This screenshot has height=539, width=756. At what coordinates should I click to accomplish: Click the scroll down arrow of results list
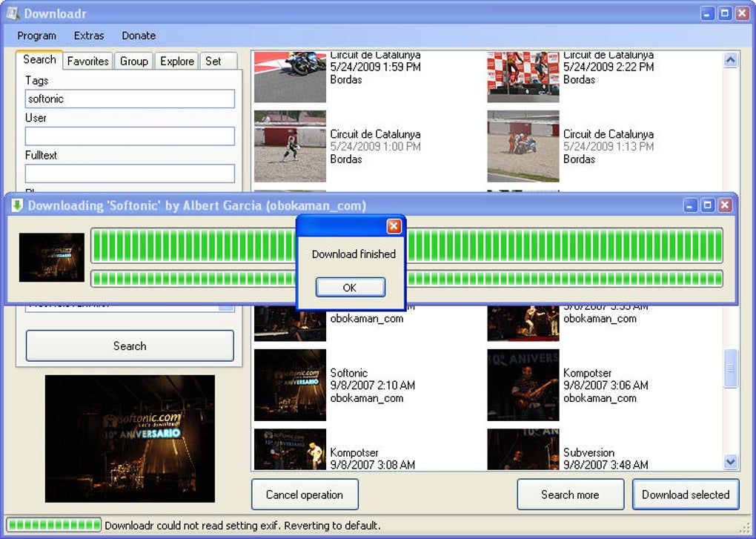[731, 462]
